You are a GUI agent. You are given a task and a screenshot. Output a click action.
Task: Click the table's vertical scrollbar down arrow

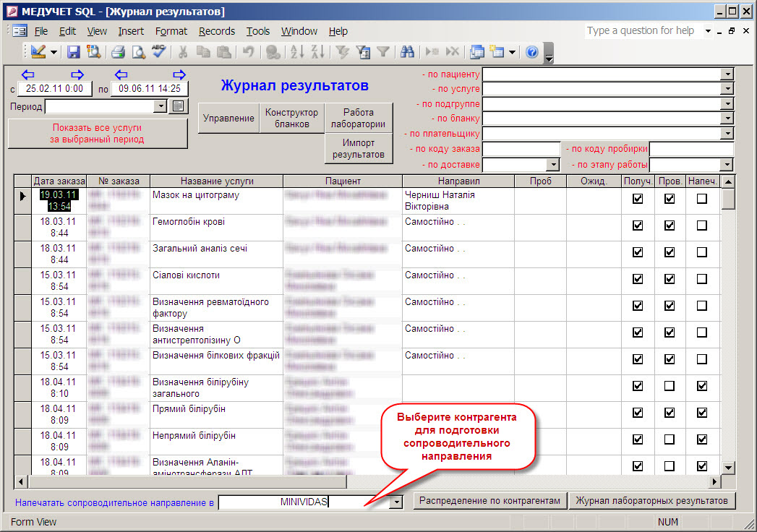click(x=729, y=468)
